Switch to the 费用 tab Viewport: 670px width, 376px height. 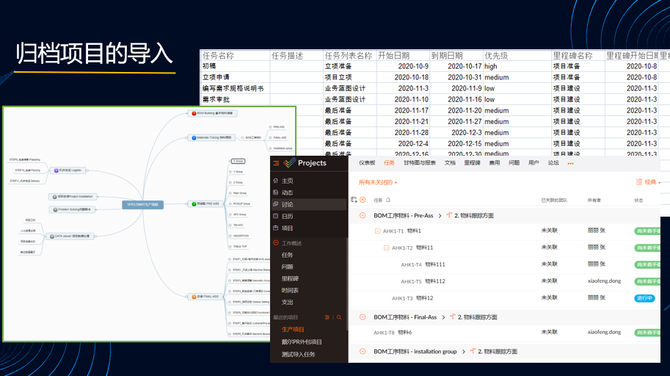(x=494, y=163)
